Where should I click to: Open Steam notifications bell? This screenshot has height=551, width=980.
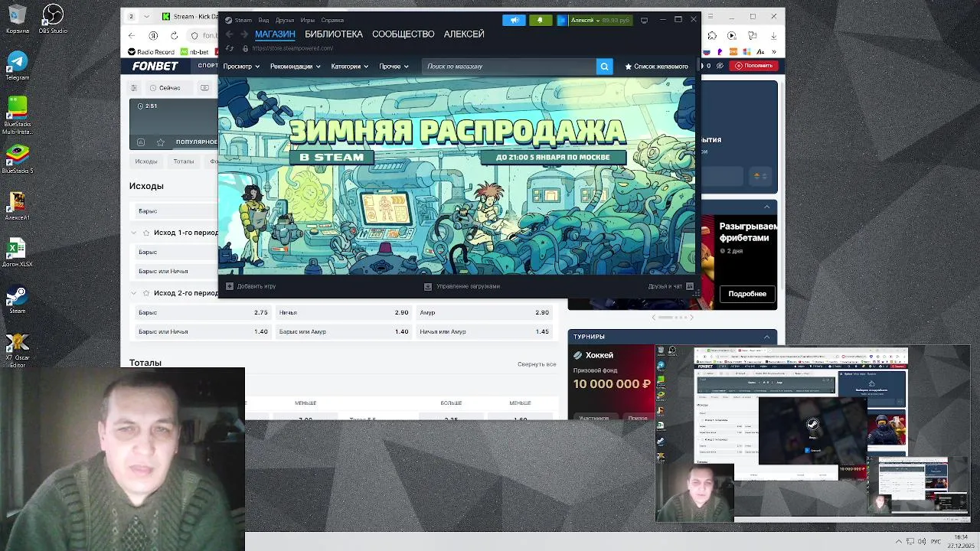(x=540, y=20)
